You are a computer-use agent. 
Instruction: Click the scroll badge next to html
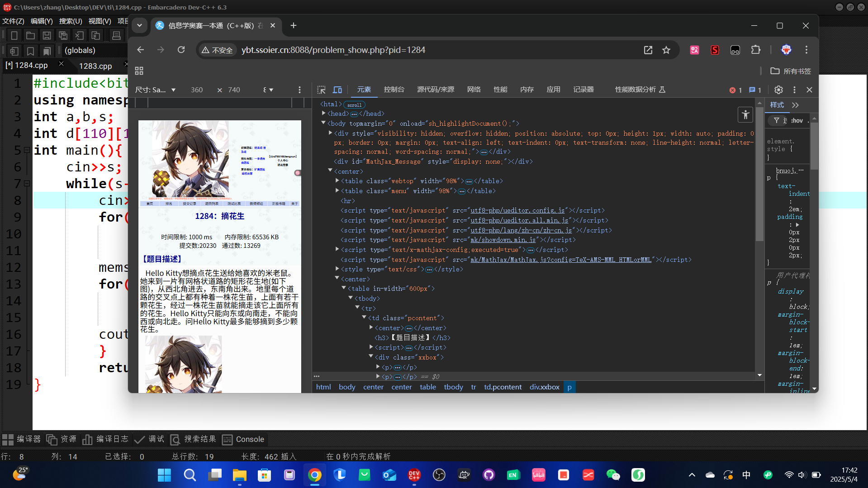click(354, 104)
